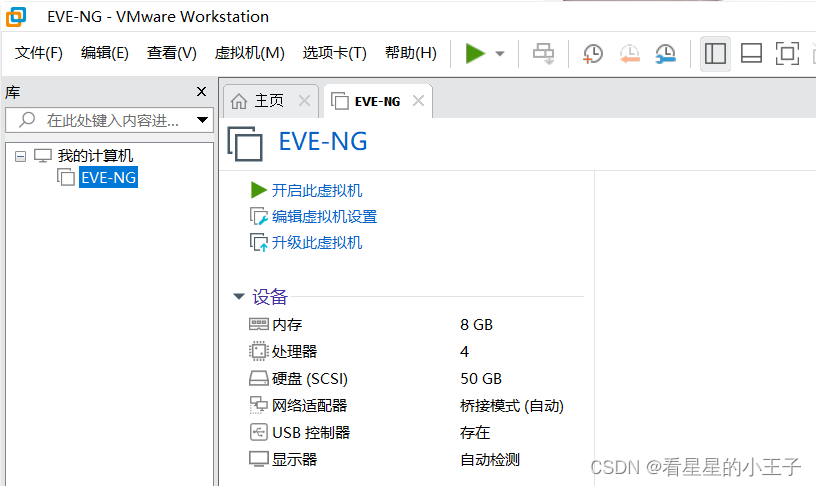Screen dimensions: 816x486
Task: Toggle the library sidebar view icon
Action: coord(715,54)
